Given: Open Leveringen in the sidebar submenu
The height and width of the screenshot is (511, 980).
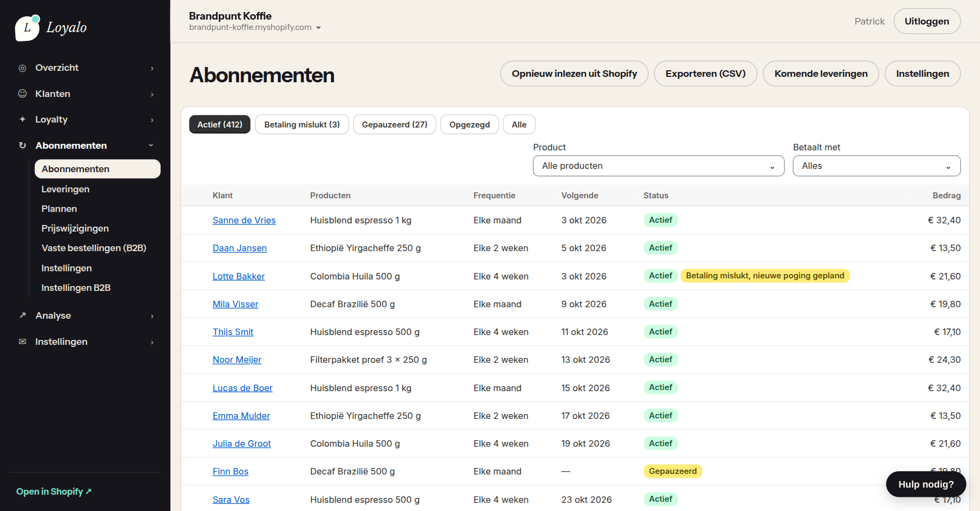Looking at the screenshot, I should tap(65, 189).
